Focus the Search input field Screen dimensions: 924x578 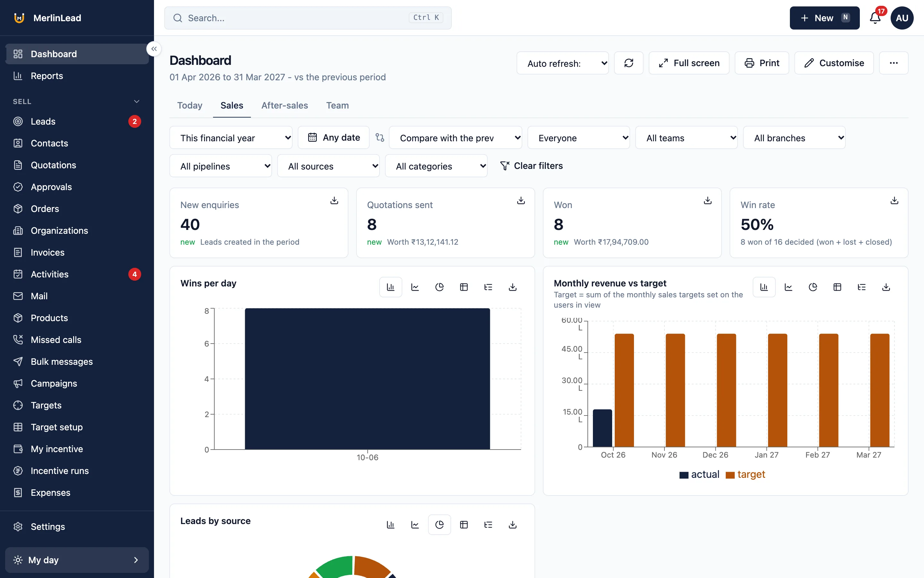[308, 18]
